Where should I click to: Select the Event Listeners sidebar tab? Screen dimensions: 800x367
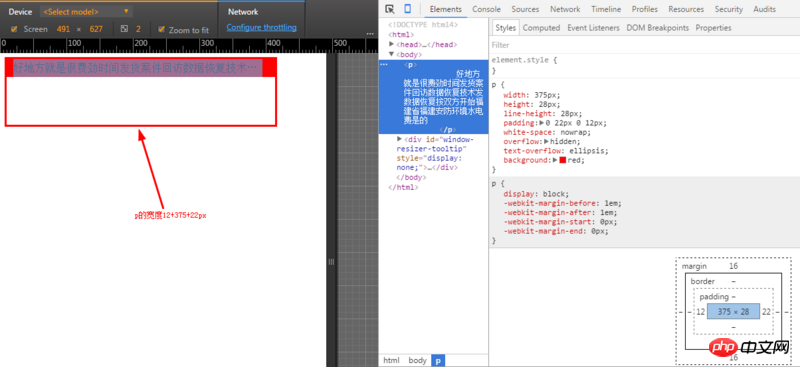[x=593, y=28]
